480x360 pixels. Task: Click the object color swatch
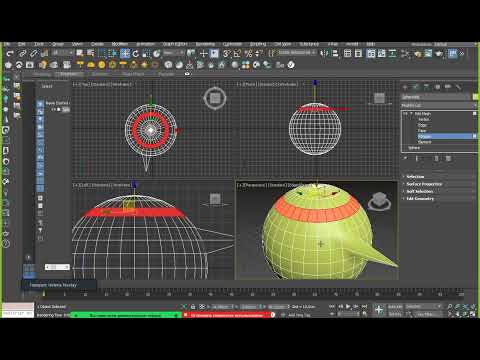[475, 97]
